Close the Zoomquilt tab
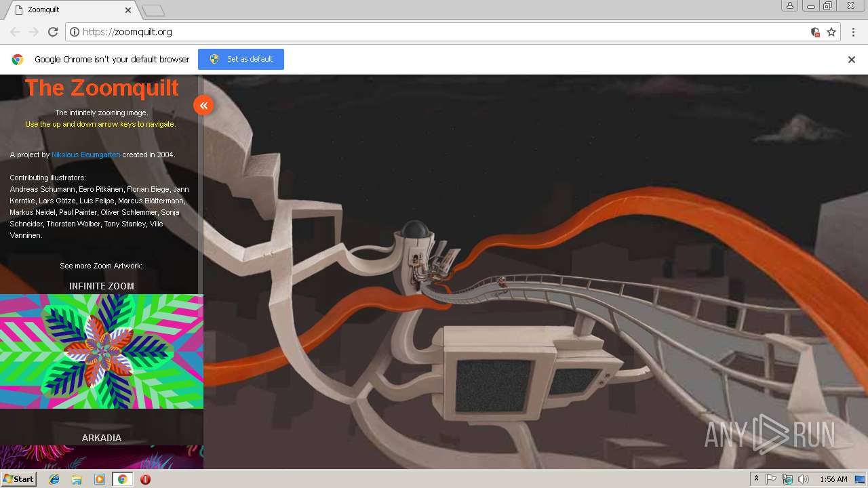The image size is (868, 488). click(128, 10)
